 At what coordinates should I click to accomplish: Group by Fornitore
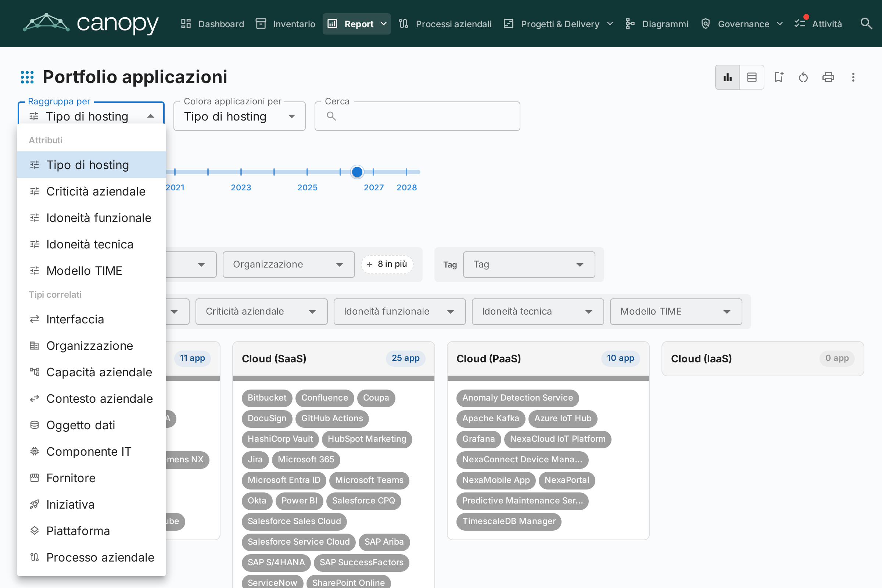coord(92,478)
